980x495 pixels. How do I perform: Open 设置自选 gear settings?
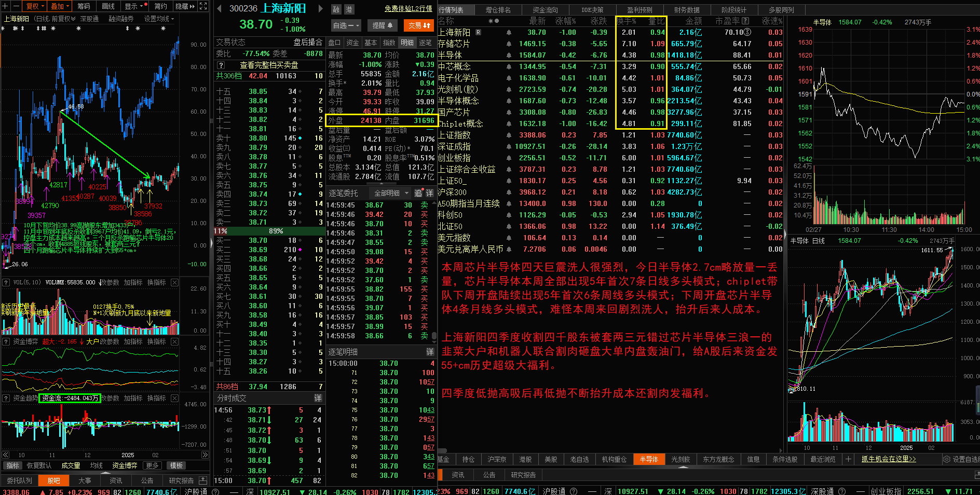(961, 459)
